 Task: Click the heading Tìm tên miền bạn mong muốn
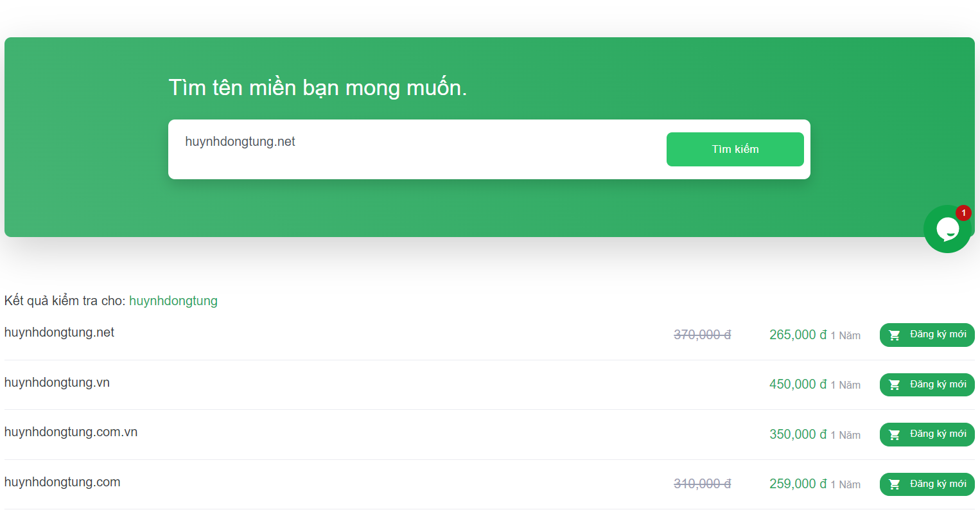(318, 87)
